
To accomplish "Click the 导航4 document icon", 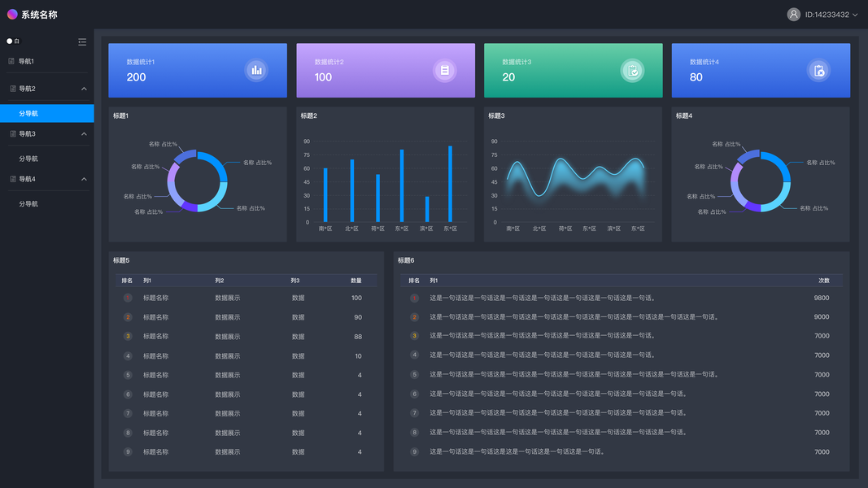I will coord(13,179).
